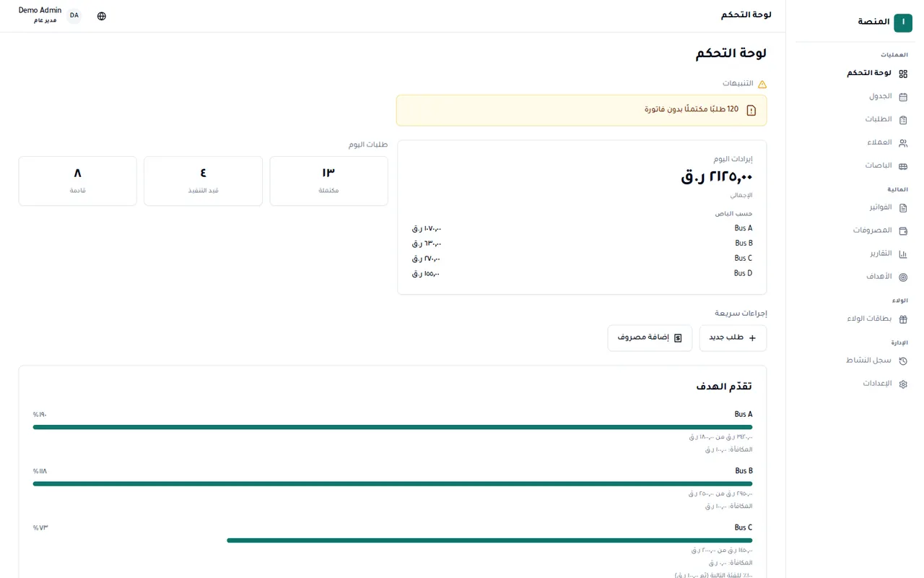This screenshot has width=924, height=578.
Task: Click the warning triangle next to التنبيهات
Action: [x=762, y=84]
